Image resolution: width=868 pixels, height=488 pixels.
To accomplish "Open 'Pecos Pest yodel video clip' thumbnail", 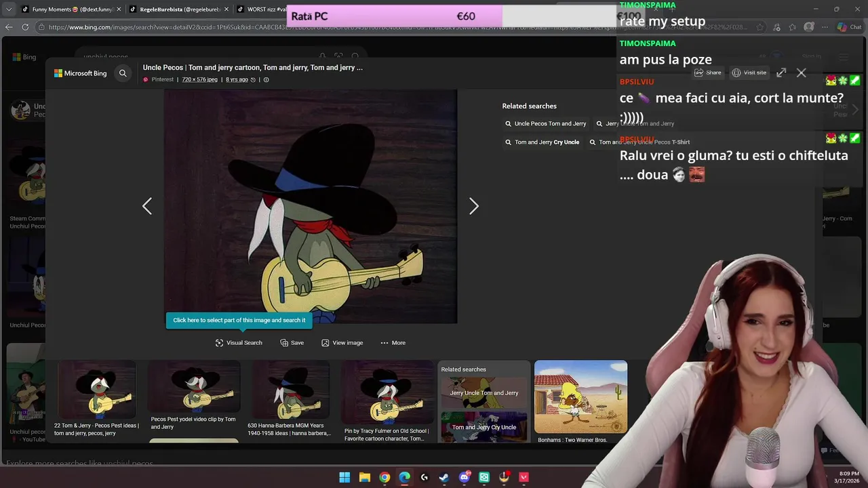I will [x=194, y=396].
